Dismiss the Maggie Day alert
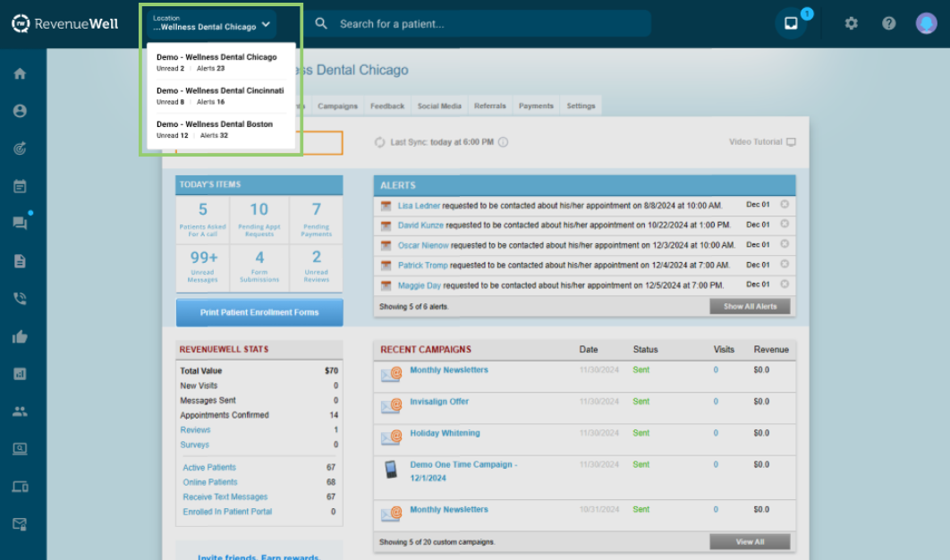Screen dimensions: 950x560 (785, 284)
